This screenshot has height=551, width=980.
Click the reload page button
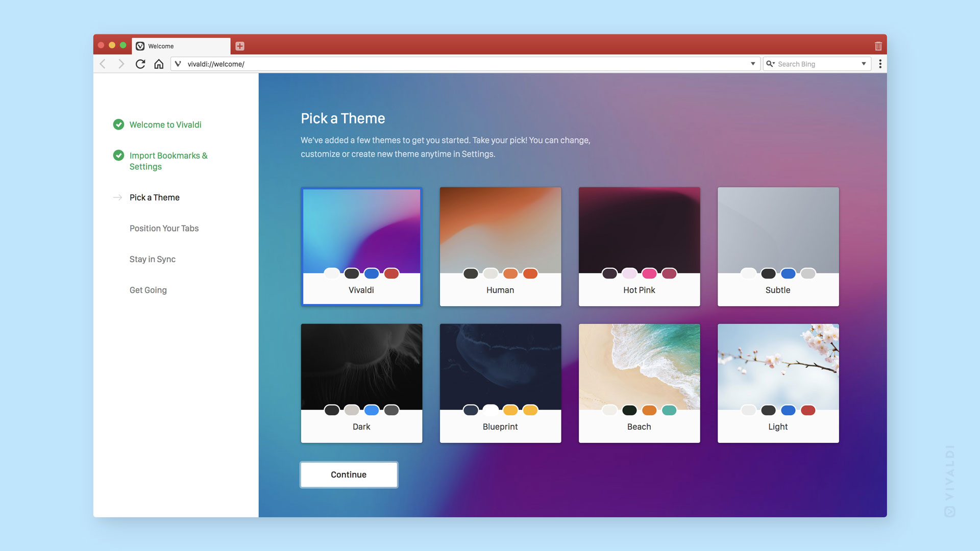(x=140, y=63)
